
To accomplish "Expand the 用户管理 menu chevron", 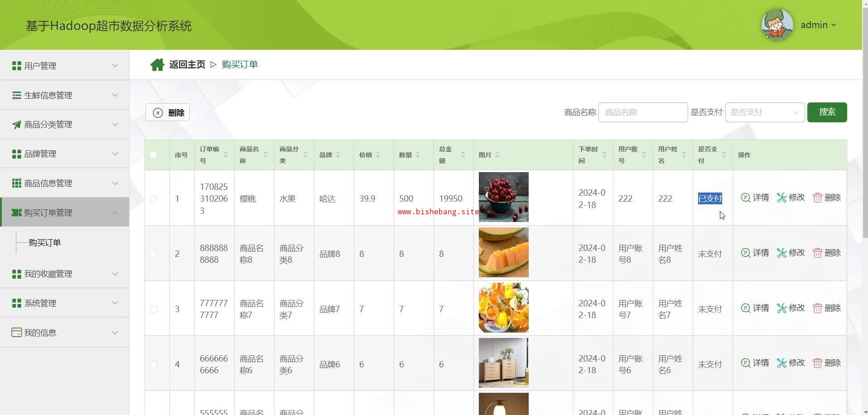I will pos(115,66).
